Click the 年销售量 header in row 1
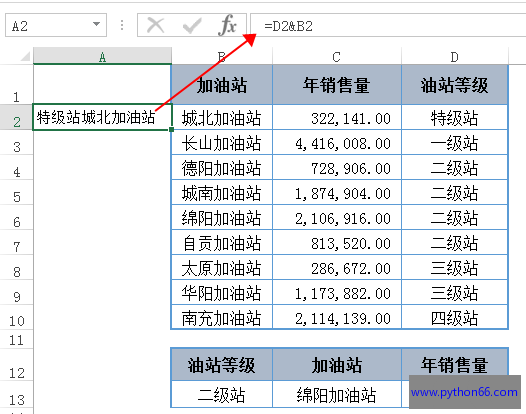 pos(337,85)
